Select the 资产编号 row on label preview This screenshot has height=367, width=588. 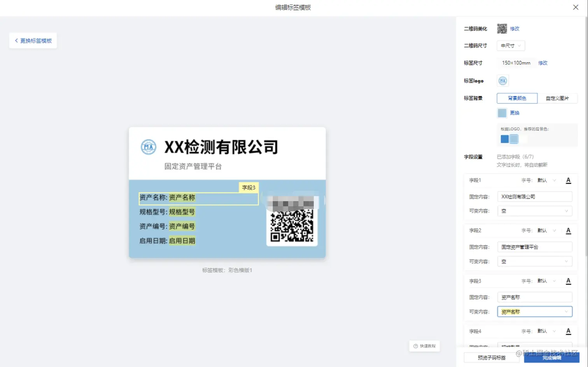point(167,227)
